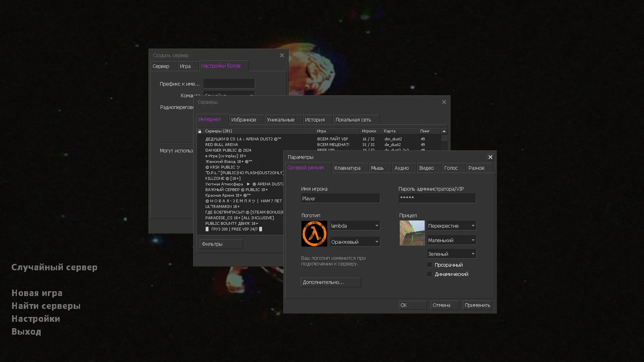Click the scrollbar up arrow in server list
Viewport: 644px width, 362px height.
pos(443,131)
